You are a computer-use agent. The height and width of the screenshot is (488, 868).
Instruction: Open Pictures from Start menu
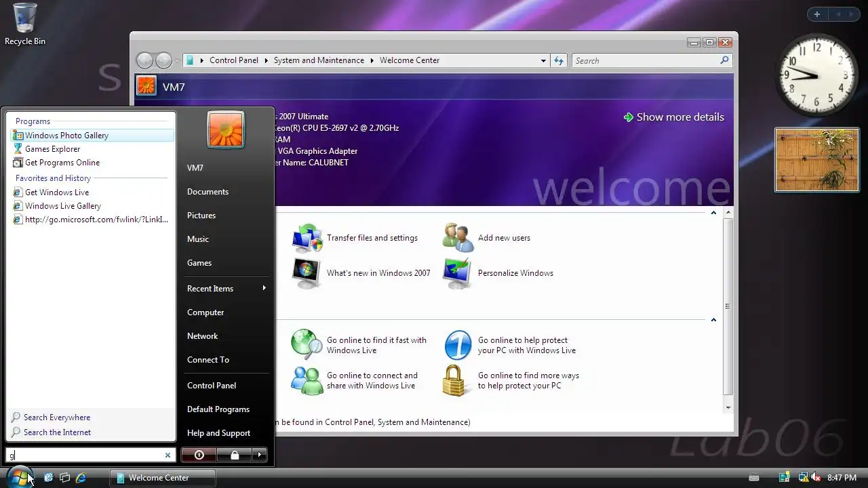[x=201, y=216]
